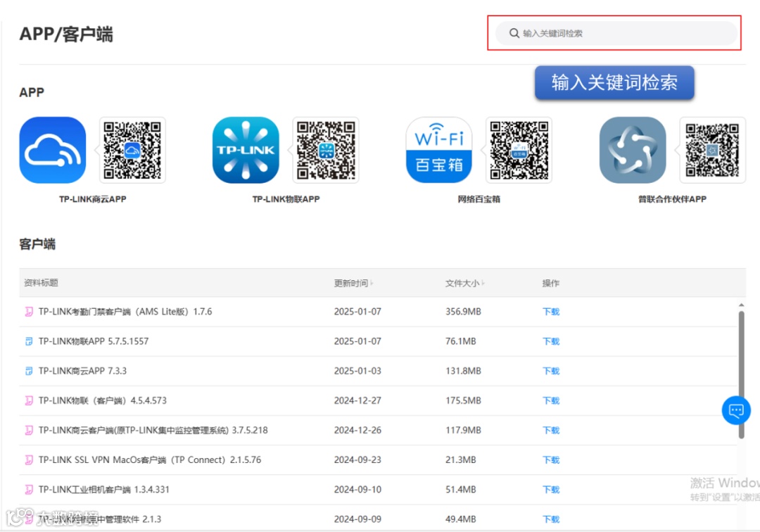
Task: Click the TP-LINK商云APP caption
Action: [x=93, y=199]
